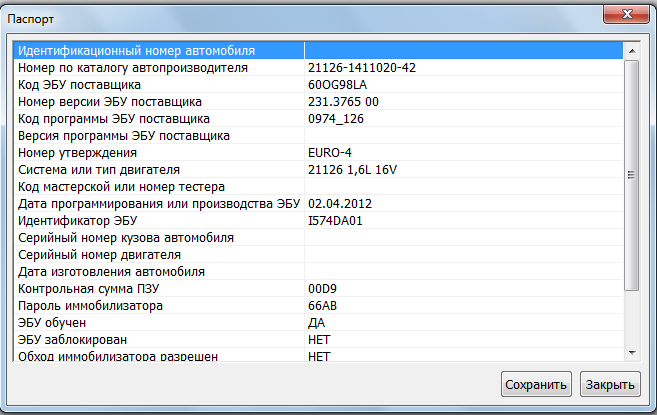Click the Сохранить button
Image resolution: width=657 pixels, height=415 pixels.
pos(536,384)
